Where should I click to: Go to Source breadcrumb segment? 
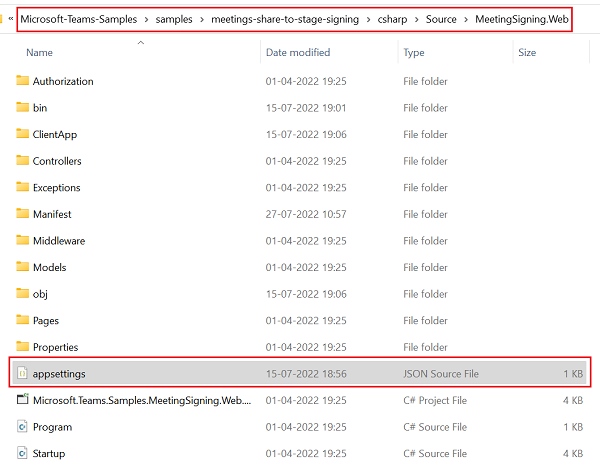tap(441, 19)
